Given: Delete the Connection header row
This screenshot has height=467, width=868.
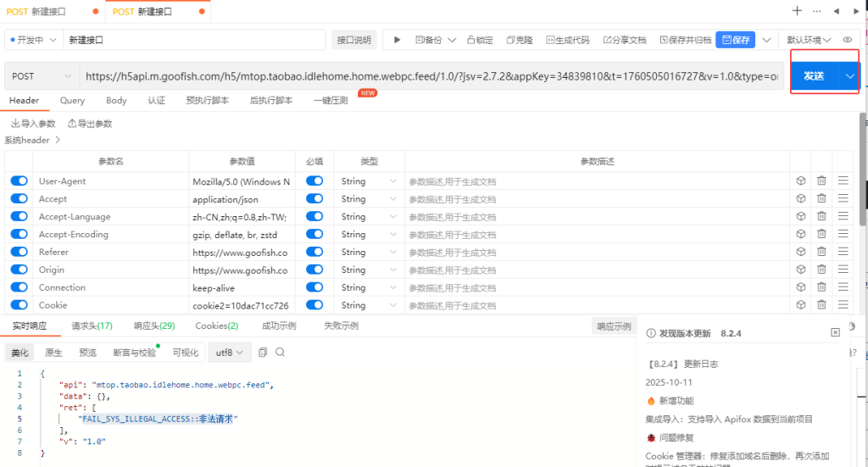Looking at the screenshot, I should [x=821, y=286].
